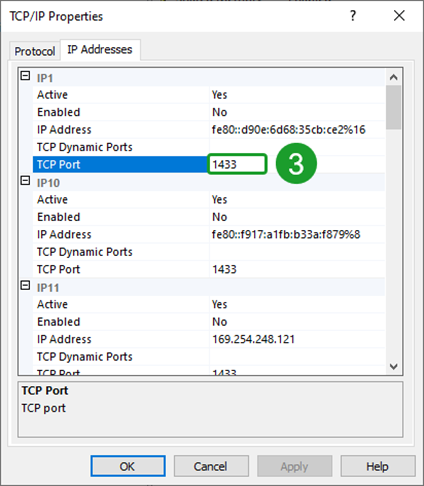Click the IP11 Enabled value No
Image resolution: width=424 pixels, height=486 pixels.
point(220,322)
